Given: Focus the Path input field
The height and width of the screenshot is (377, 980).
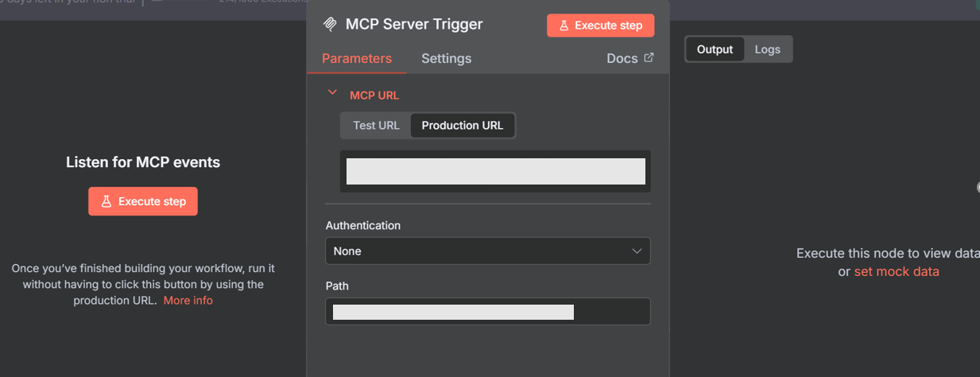Looking at the screenshot, I should pyautogui.click(x=487, y=311).
